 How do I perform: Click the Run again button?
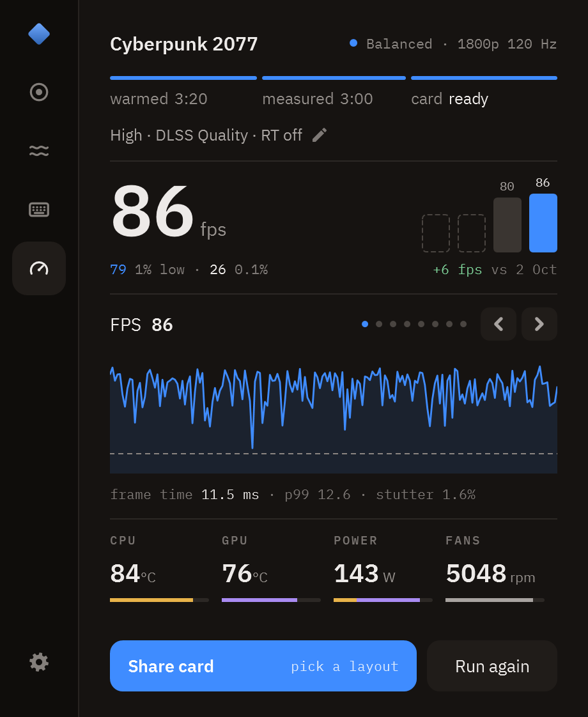click(492, 666)
